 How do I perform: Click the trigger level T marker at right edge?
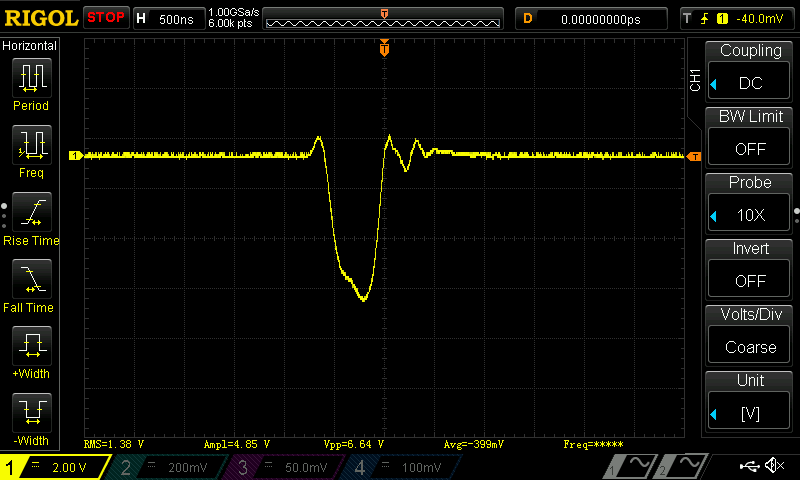point(694,157)
